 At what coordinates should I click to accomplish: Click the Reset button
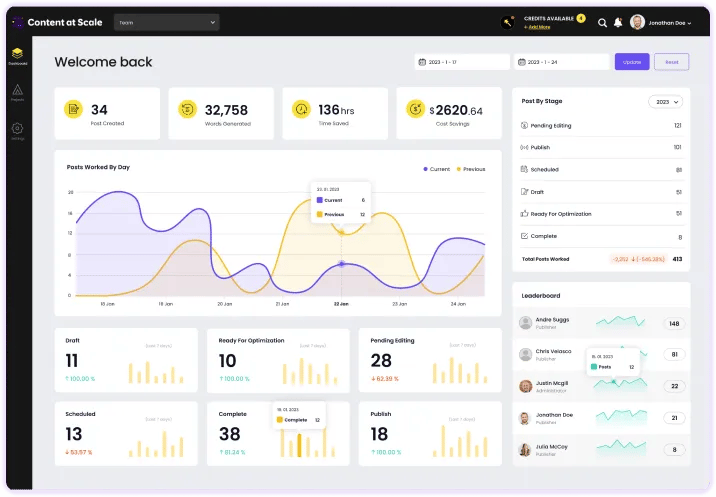(671, 62)
